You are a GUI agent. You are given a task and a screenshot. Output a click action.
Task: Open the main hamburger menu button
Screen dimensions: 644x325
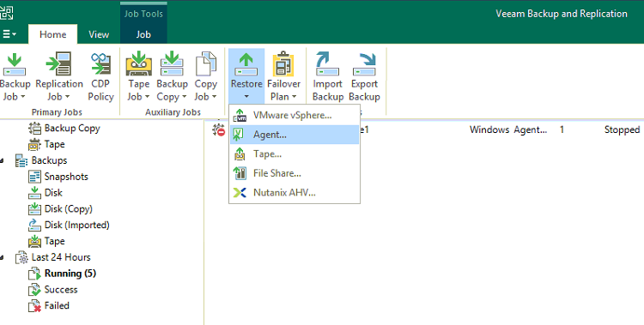(x=9, y=34)
